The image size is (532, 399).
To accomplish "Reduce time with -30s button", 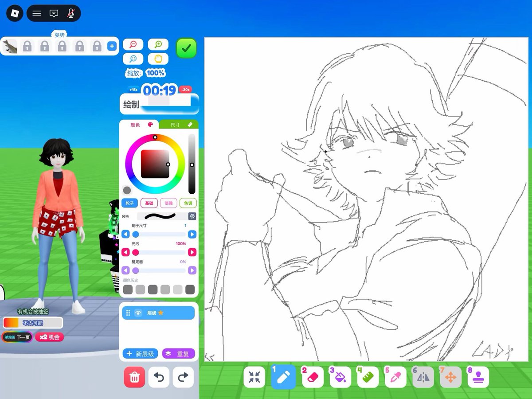I will 184,90.
